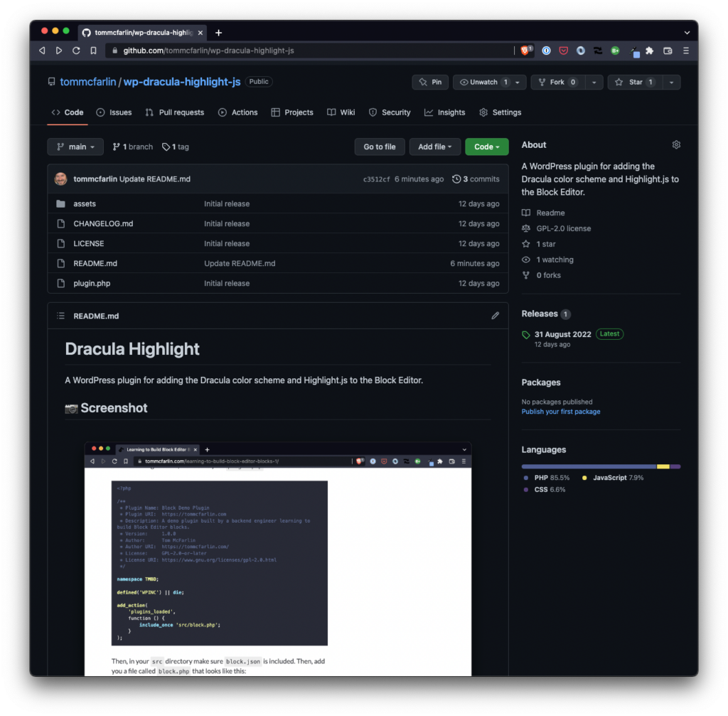The height and width of the screenshot is (716, 728).
Task: Click the PHP language color dot
Action: point(525,477)
